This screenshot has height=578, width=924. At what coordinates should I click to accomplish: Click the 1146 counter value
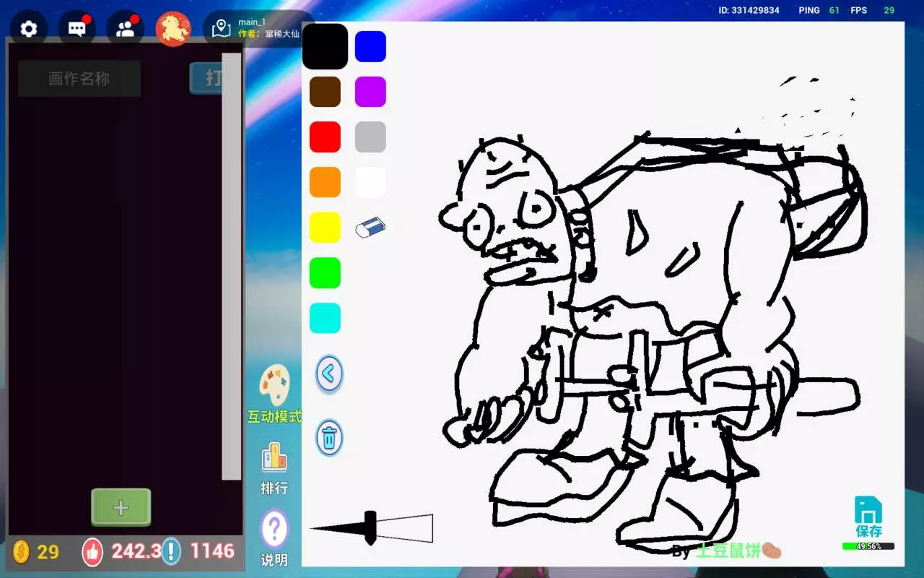click(212, 551)
